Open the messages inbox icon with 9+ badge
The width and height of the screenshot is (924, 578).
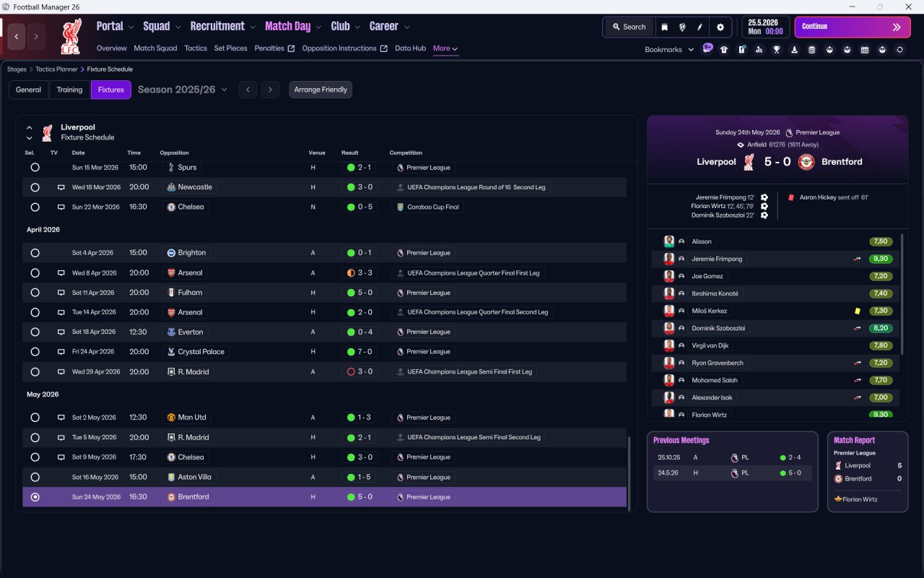point(707,48)
